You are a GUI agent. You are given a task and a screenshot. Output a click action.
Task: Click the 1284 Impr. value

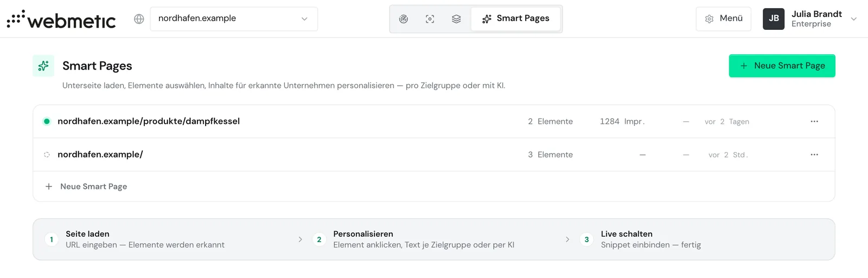(622, 122)
